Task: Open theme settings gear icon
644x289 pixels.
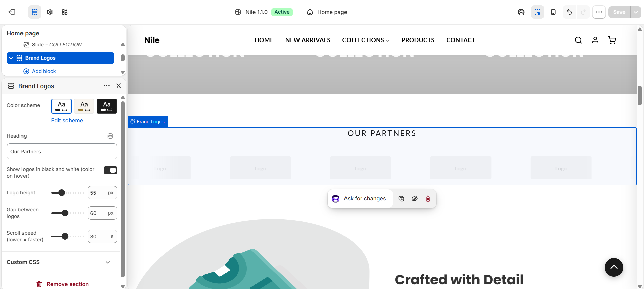Action: pos(50,12)
